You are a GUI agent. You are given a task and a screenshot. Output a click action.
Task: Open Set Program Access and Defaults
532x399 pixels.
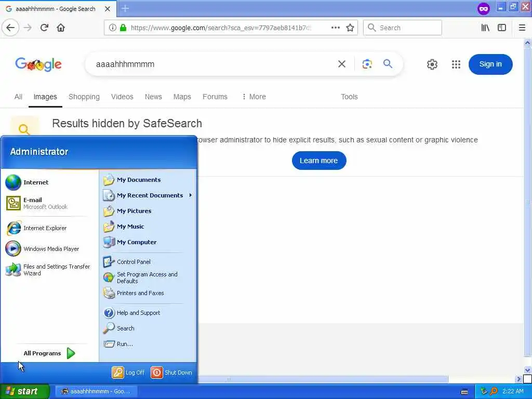(x=148, y=277)
